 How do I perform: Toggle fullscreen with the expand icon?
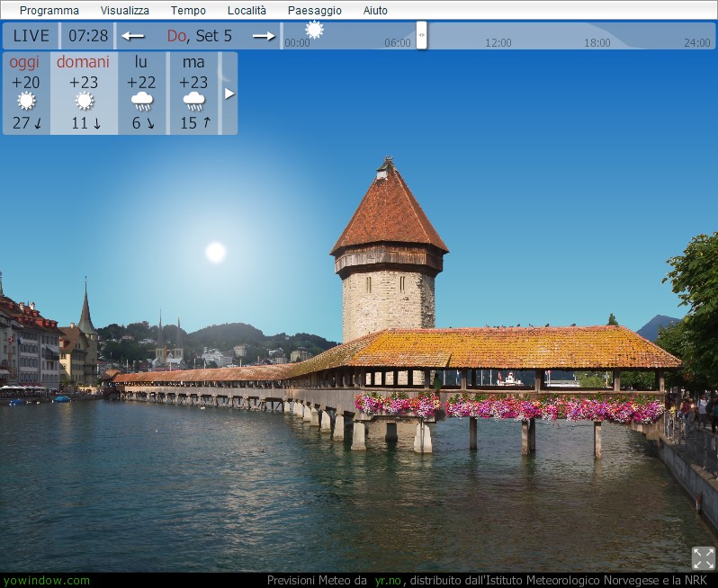(704, 557)
